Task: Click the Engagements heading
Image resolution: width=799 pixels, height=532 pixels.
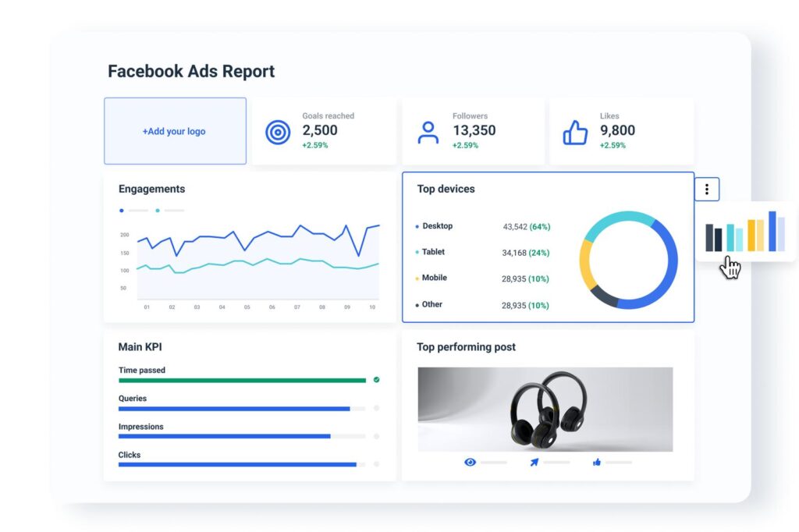Action: [x=152, y=189]
